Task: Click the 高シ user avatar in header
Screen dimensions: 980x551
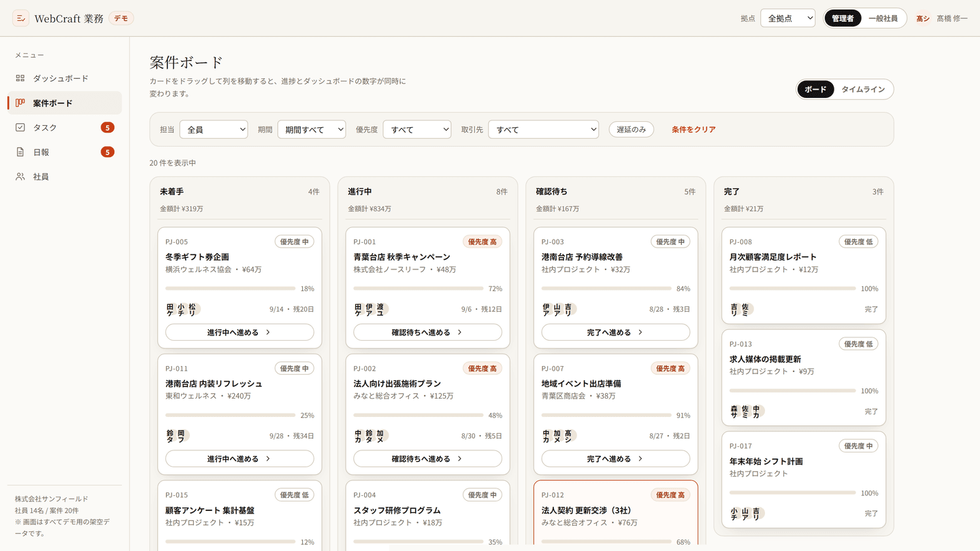Action: [x=923, y=18]
